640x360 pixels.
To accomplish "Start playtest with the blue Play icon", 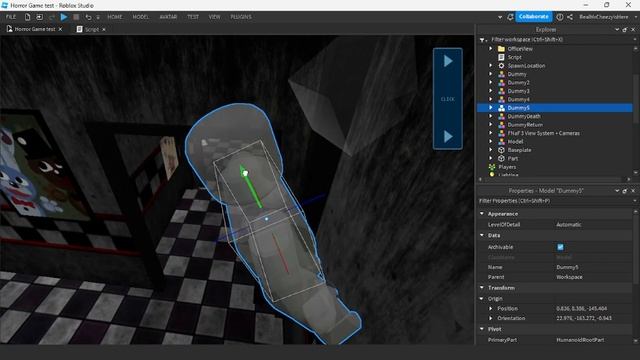I will [x=64, y=17].
